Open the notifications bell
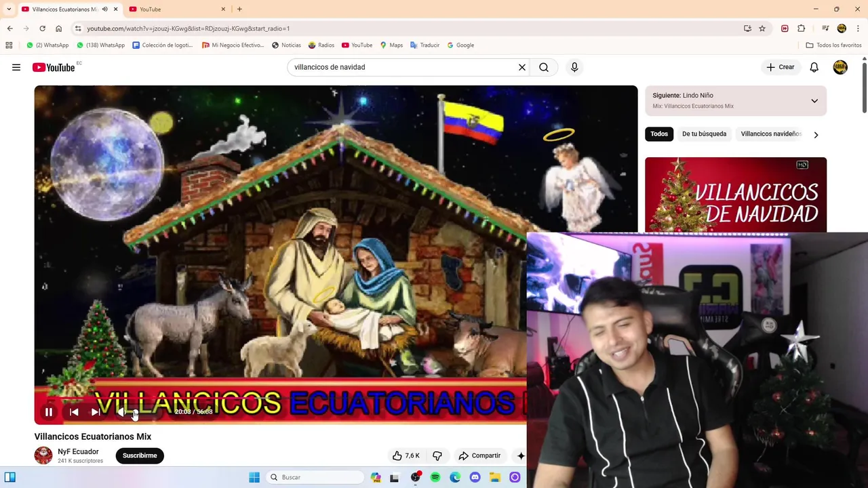 pyautogui.click(x=814, y=67)
